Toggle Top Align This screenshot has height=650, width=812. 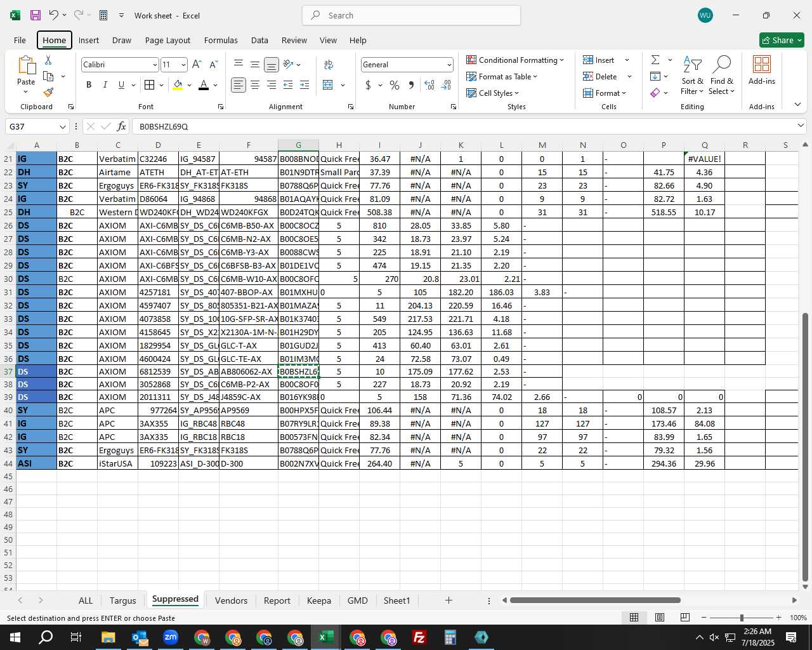coord(239,64)
